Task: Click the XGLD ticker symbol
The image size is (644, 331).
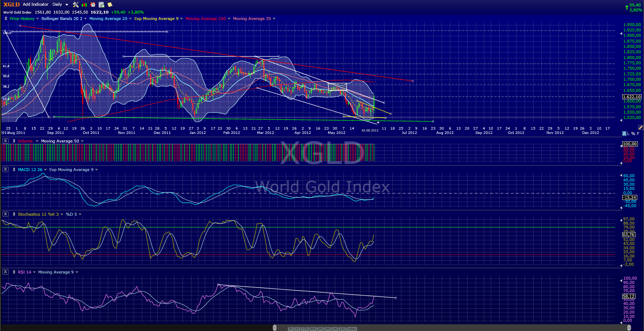Action: point(11,5)
